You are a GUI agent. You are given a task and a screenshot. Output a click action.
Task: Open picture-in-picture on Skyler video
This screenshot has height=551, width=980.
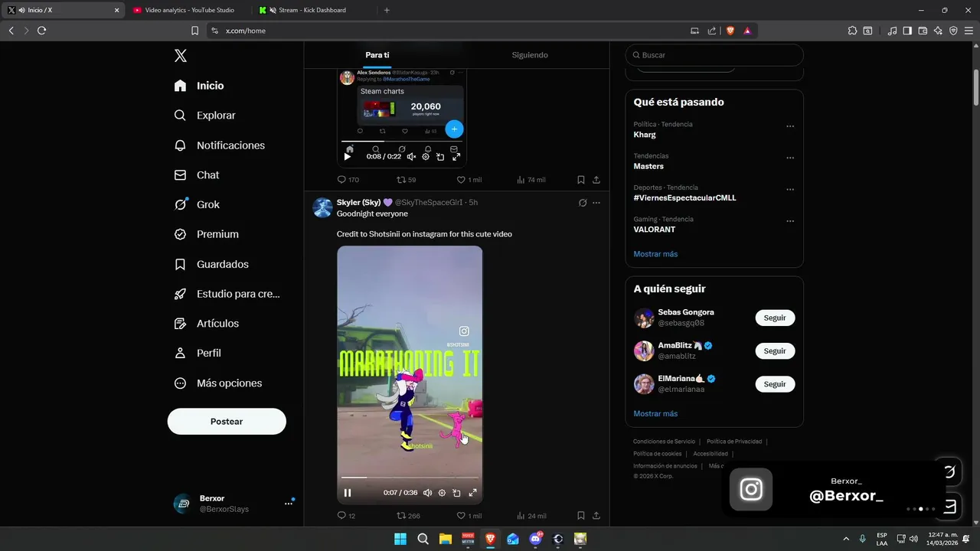tap(456, 493)
